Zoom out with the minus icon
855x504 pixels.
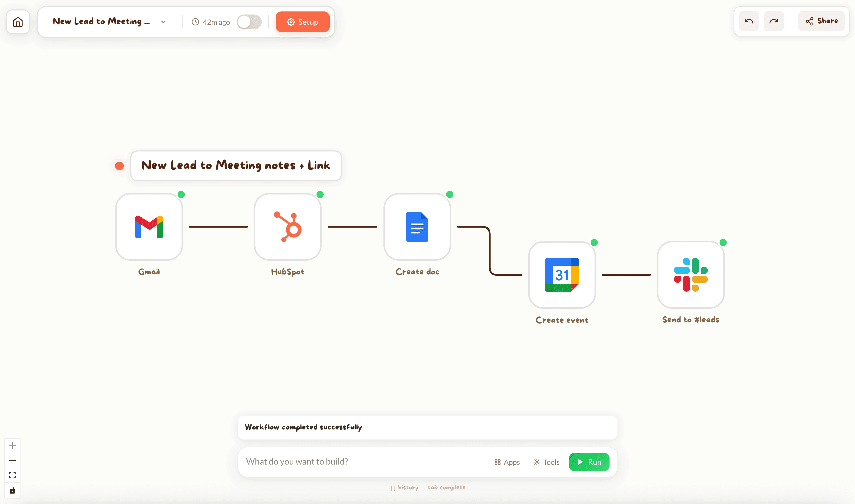(12, 460)
